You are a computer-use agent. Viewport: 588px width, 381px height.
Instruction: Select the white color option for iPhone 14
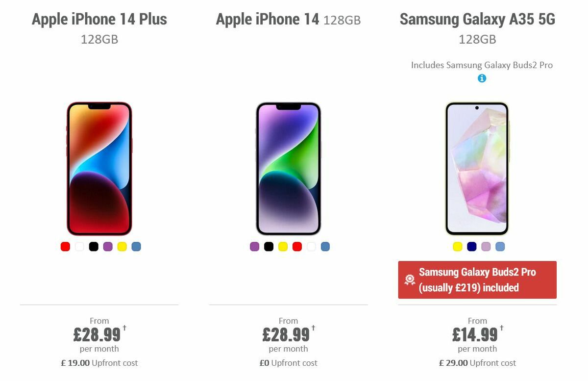(x=310, y=247)
